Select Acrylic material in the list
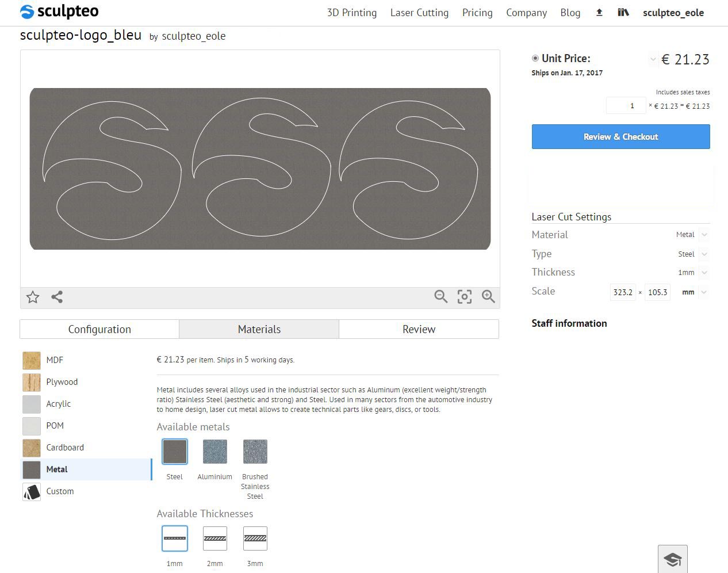The width and height of the screenshot is (728, 573). (x=86, y=404)
